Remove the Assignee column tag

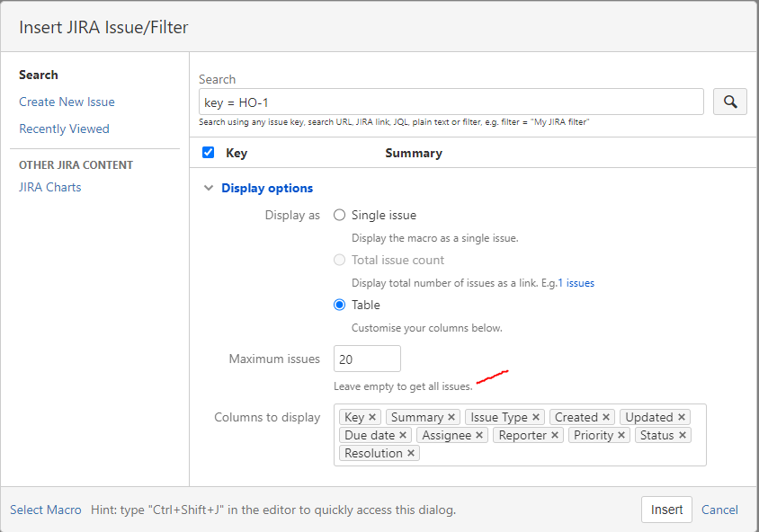(x=479, y=435)
